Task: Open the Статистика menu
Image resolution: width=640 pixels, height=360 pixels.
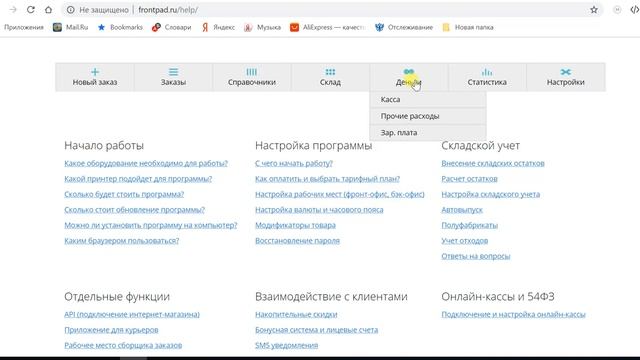Action: tap(487, 77)
